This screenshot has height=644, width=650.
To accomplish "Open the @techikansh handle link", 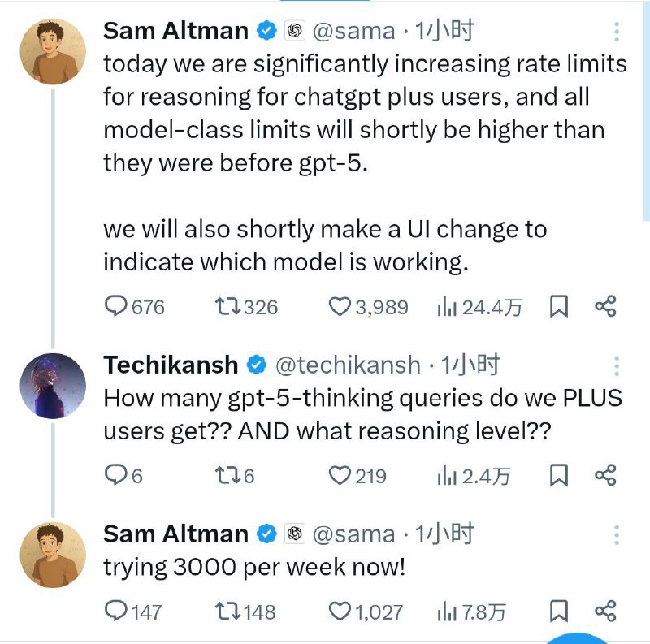I will [x=349, y=365].
